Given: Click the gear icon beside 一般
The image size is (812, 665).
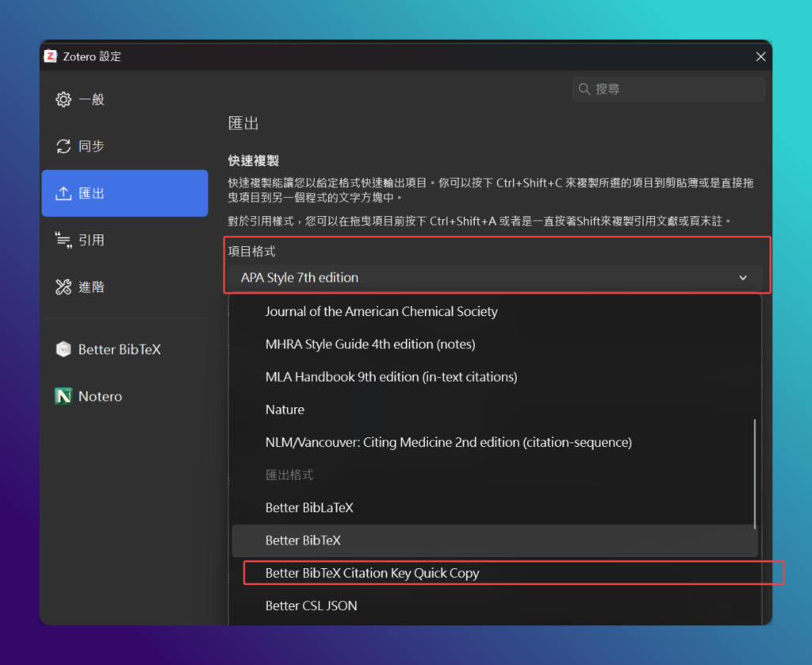Looking at the screenshot, I should tap(63, 99).
